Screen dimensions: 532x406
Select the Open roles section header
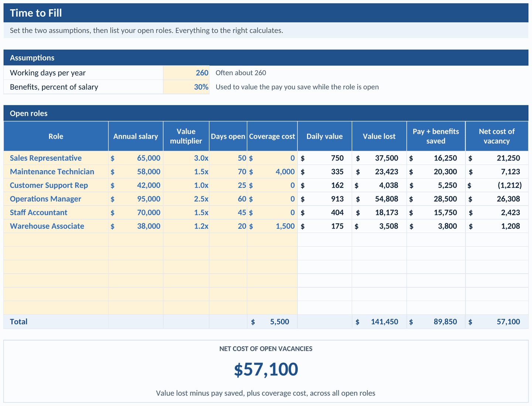(266, 113)
